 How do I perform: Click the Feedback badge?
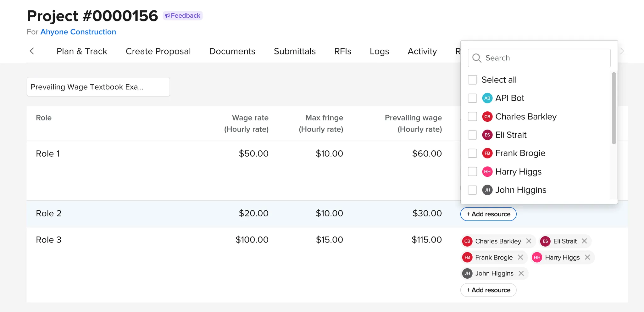point(183,15)
